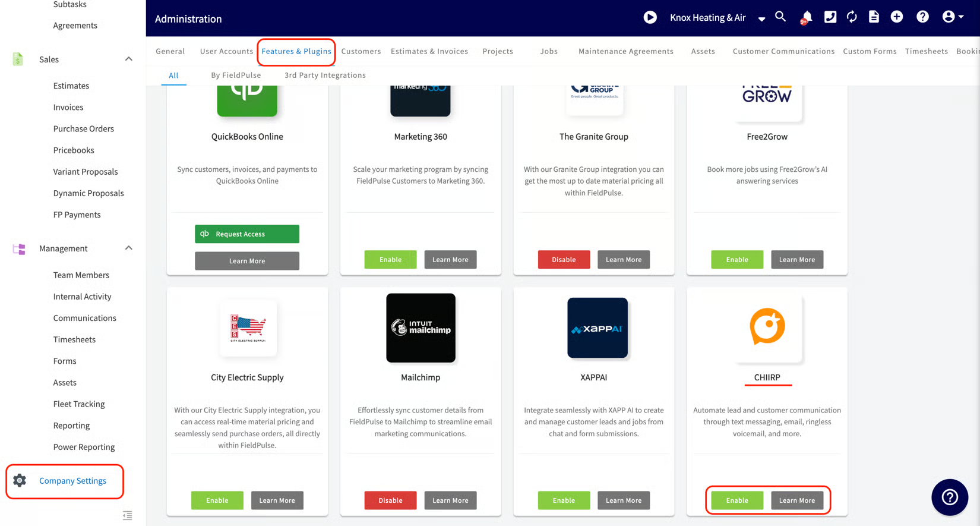Enable the Marketing 360 plugin
Viewport: 980px width, 526px height.
[x=390, y=259]
